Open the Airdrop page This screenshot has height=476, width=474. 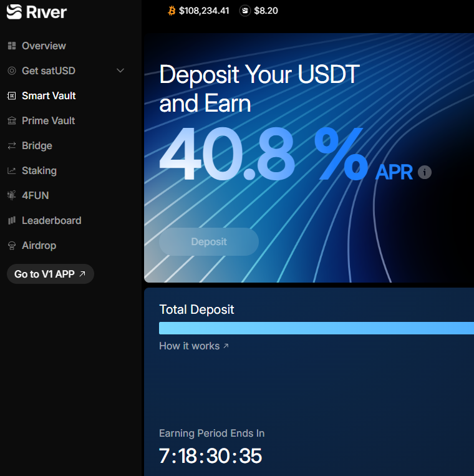pos(39,245)
